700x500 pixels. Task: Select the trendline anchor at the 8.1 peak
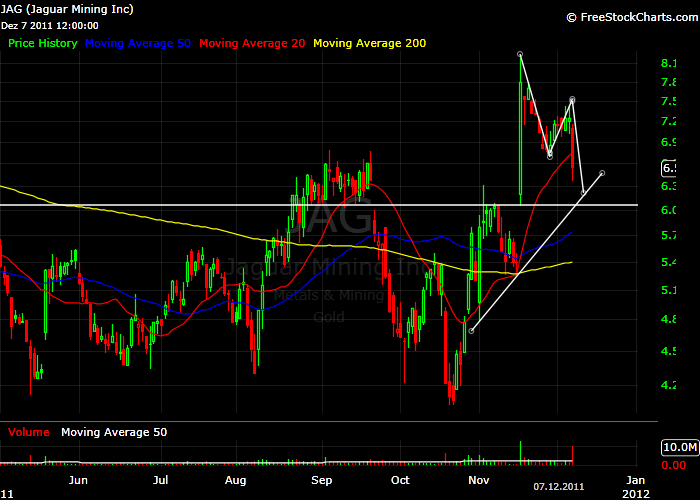click(x=520, y=54)
